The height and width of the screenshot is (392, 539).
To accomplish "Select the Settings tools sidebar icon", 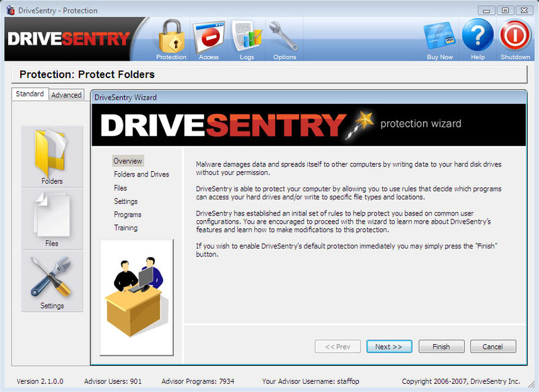I will tap(52, 282).
